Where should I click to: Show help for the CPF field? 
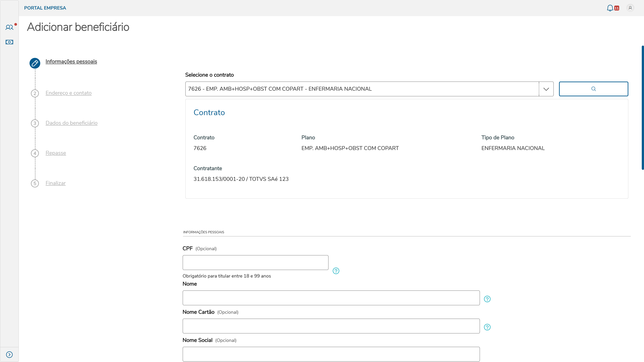(x=336, y=271)
